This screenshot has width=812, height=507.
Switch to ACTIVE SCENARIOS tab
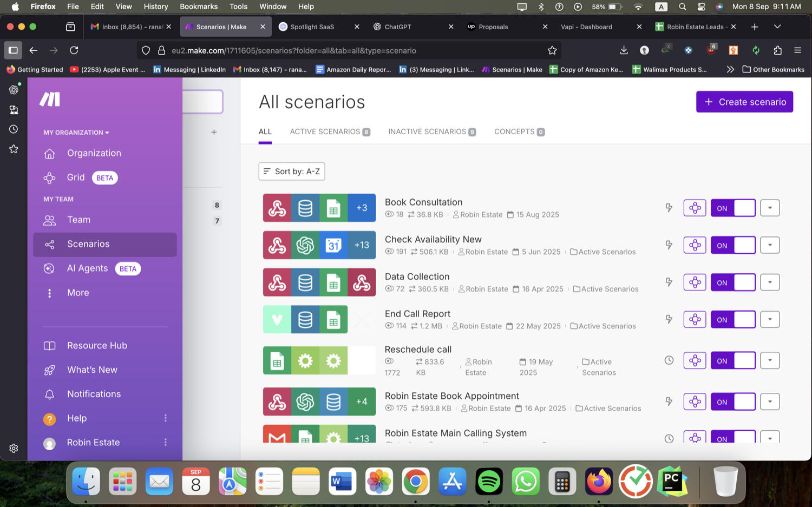click(x=330, y=131)
